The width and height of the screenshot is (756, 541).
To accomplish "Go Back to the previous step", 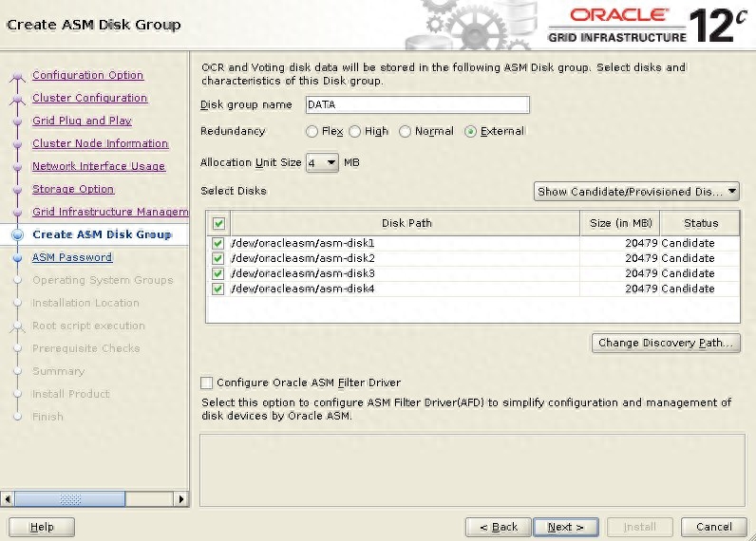I will coord(498,527).
